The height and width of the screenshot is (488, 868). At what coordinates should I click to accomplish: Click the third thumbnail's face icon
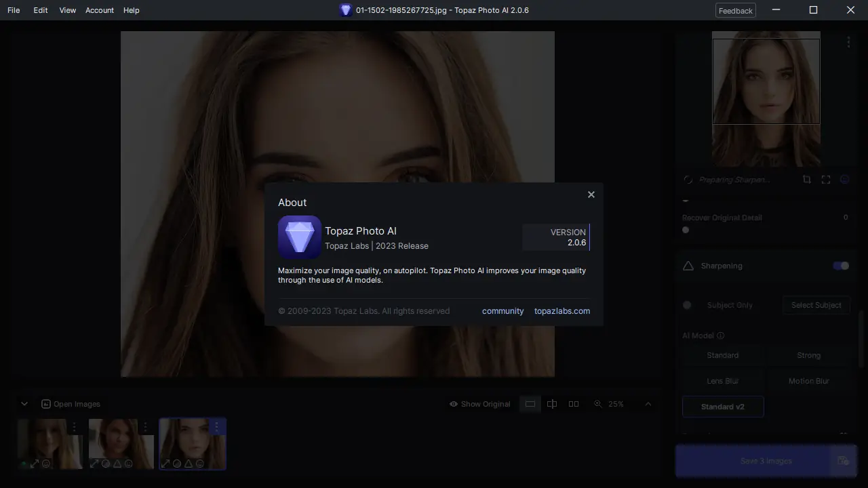(200, 464)
